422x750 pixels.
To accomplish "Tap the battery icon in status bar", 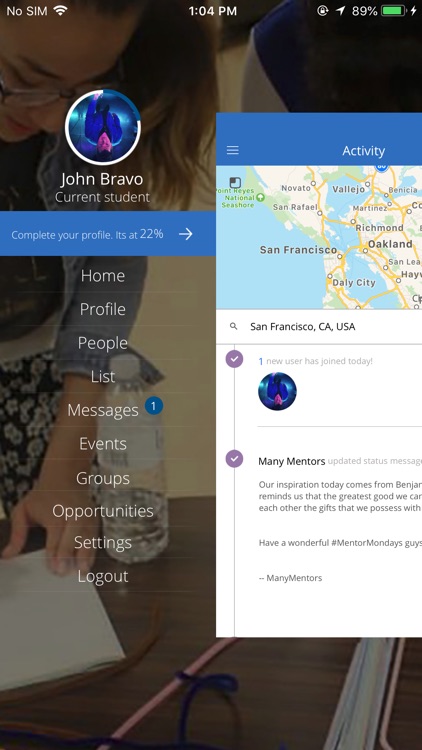I will click(394, 11).
